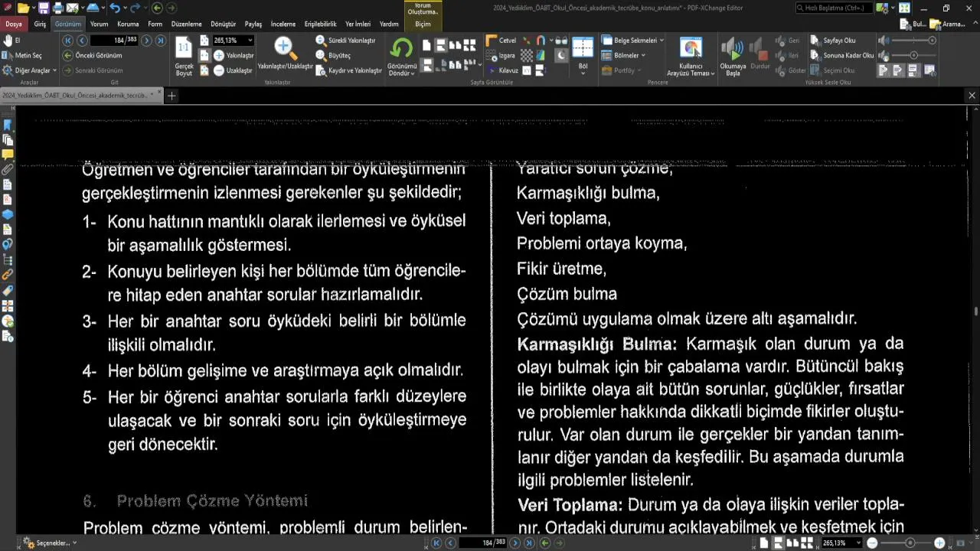
Task: Go to first page in ribbon
Action: click(x=68, y=40)
